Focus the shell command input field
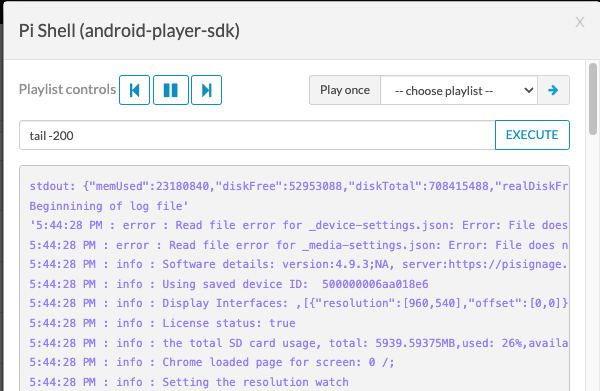 pos(257,135)
